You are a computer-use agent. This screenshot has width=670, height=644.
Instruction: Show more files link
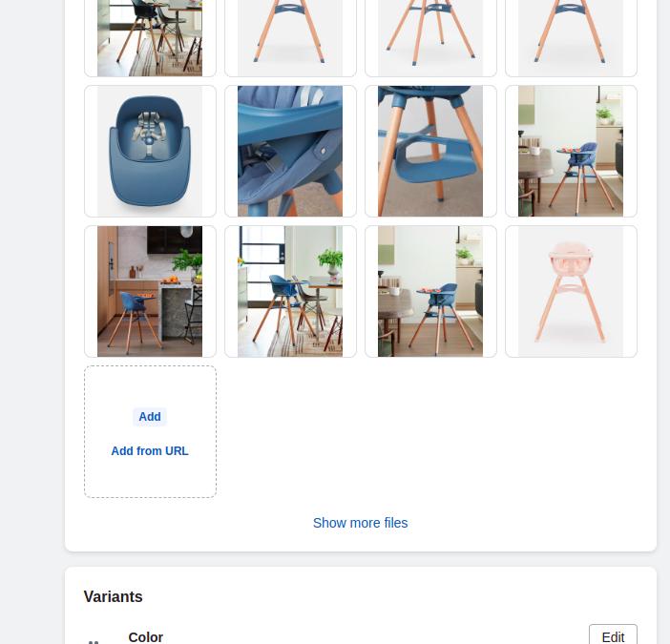tap(360, 523)
